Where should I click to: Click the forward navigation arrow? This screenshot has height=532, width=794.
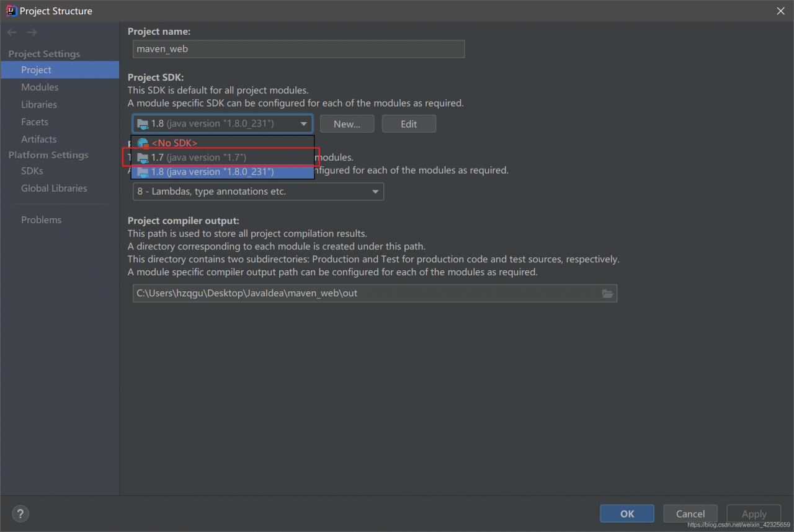pyautogui.click(x=32, y=32)
